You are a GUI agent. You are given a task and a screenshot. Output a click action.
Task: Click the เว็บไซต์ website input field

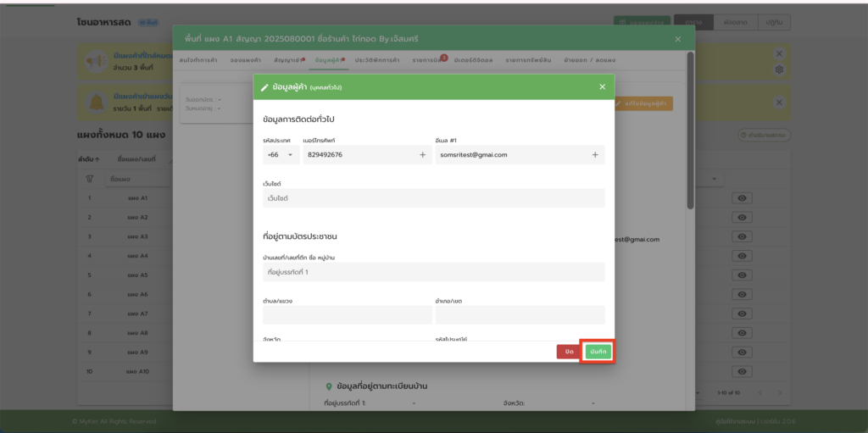click(433, 198)
